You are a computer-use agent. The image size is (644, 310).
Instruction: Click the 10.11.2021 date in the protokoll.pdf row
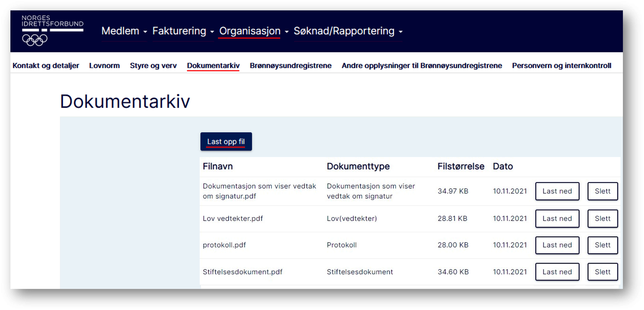(510, 245)
